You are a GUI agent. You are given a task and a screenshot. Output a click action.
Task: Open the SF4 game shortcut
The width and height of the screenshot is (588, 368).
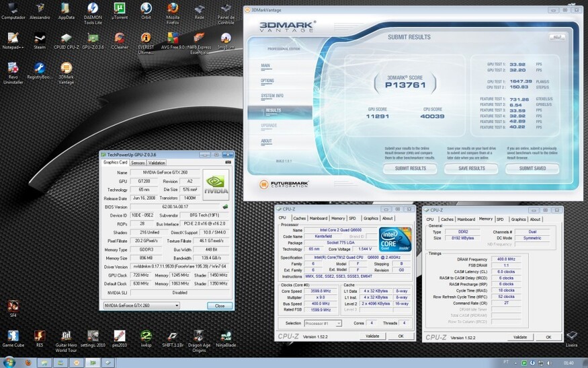click(13, 309)
